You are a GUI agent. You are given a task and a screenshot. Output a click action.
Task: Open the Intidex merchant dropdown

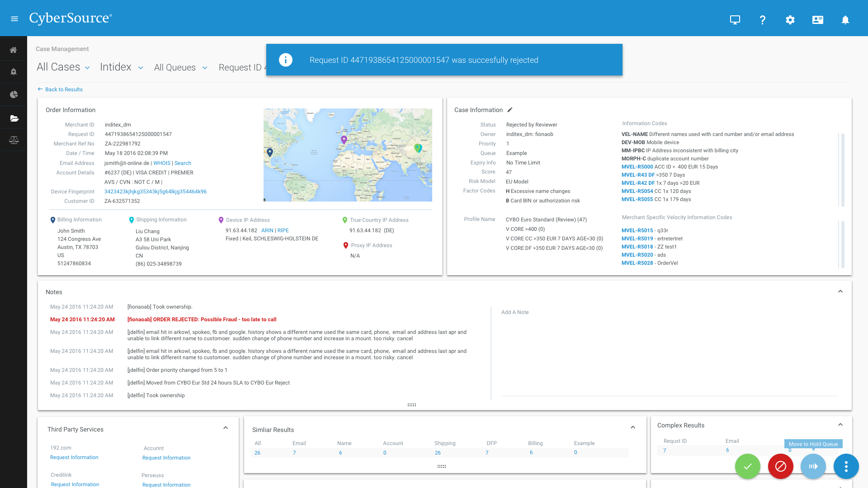coord(122,67)
